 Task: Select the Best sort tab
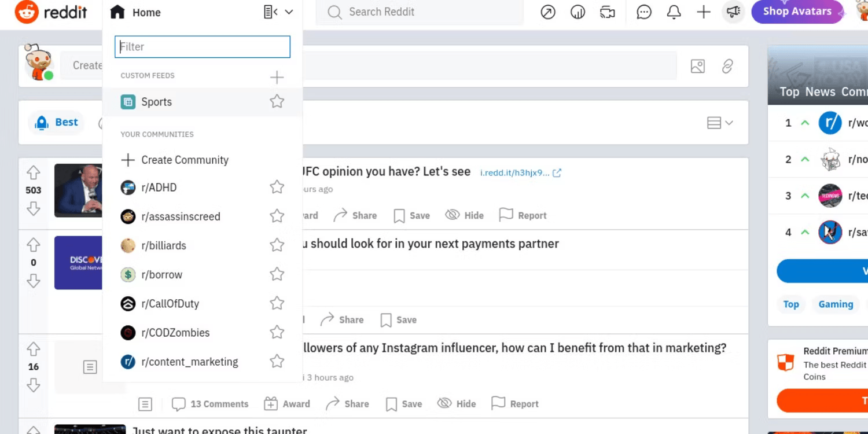(57, 123)
